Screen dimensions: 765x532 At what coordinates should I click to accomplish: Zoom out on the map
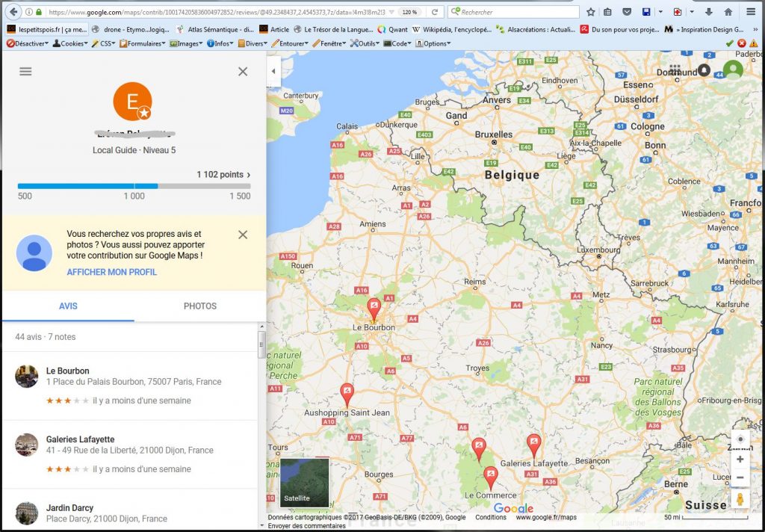tap(740, 477)
